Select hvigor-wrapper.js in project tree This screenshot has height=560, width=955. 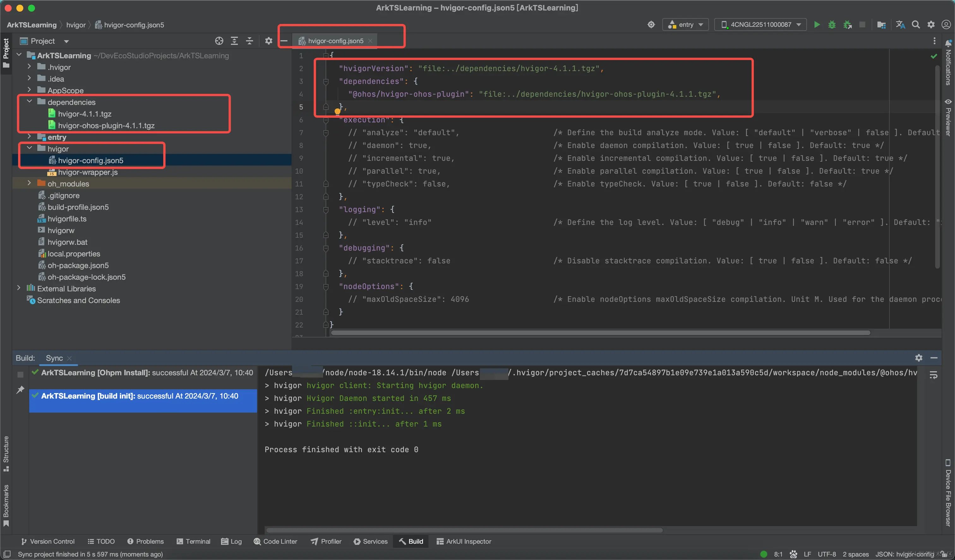click(x=87, y=172)
